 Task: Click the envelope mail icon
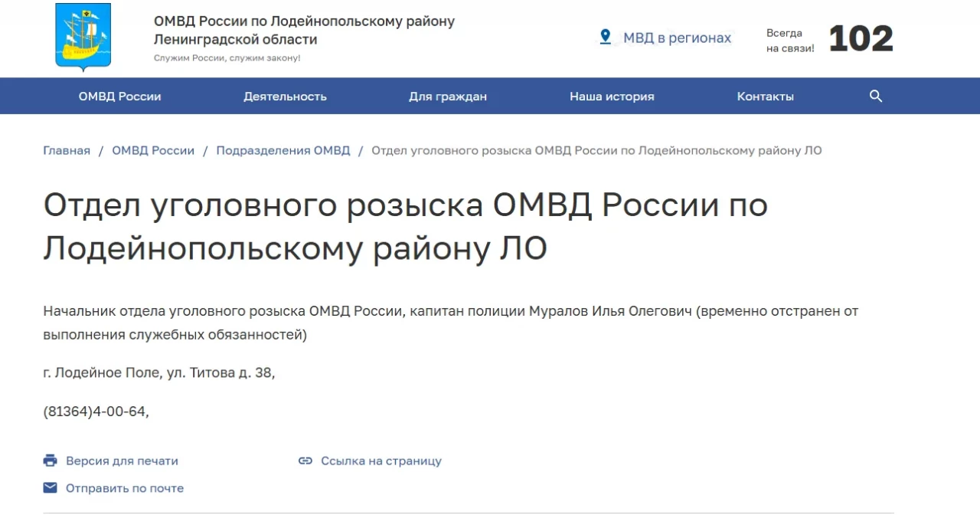pyautogui.click(x=51, y=488)
